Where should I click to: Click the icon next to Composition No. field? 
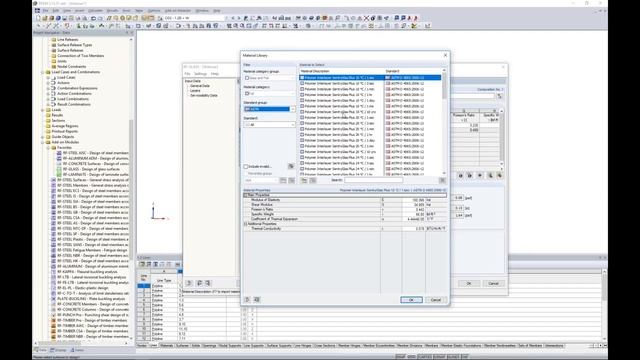click(500, 96)
